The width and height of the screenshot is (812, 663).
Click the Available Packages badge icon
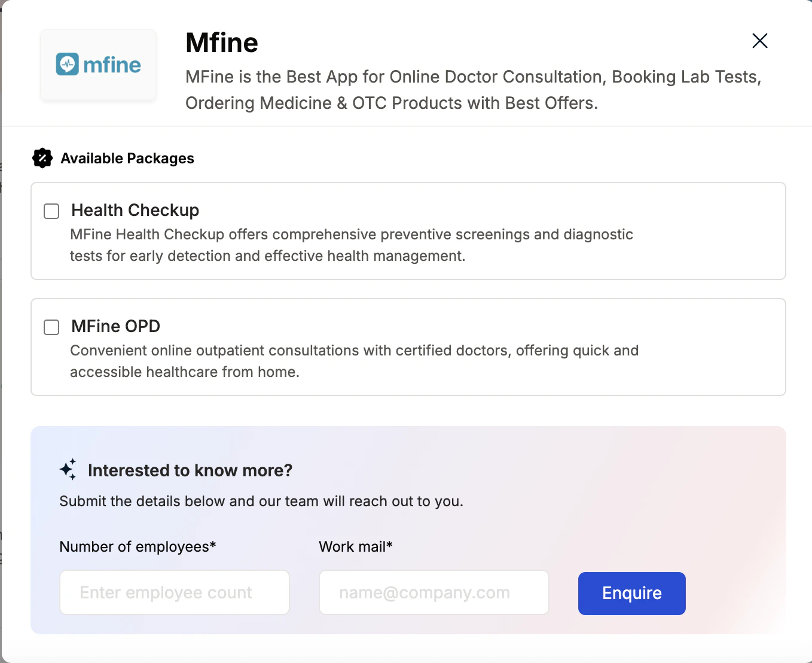point(42,158)
